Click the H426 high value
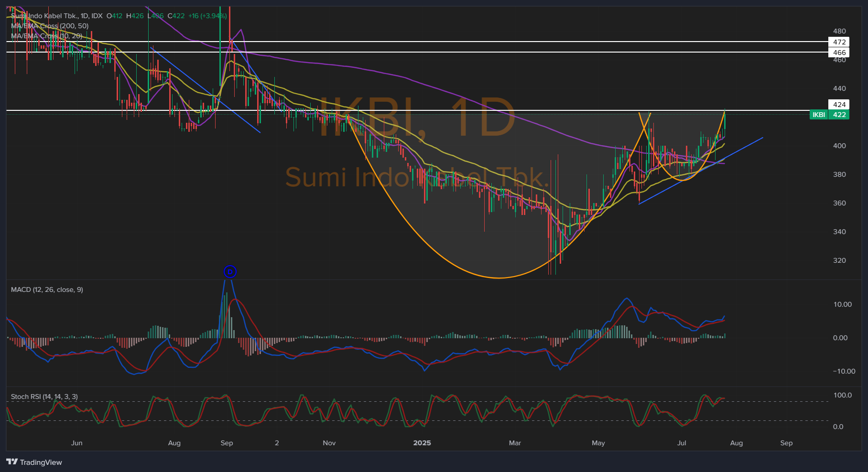The image size is (868, 472). click(135, 16)
